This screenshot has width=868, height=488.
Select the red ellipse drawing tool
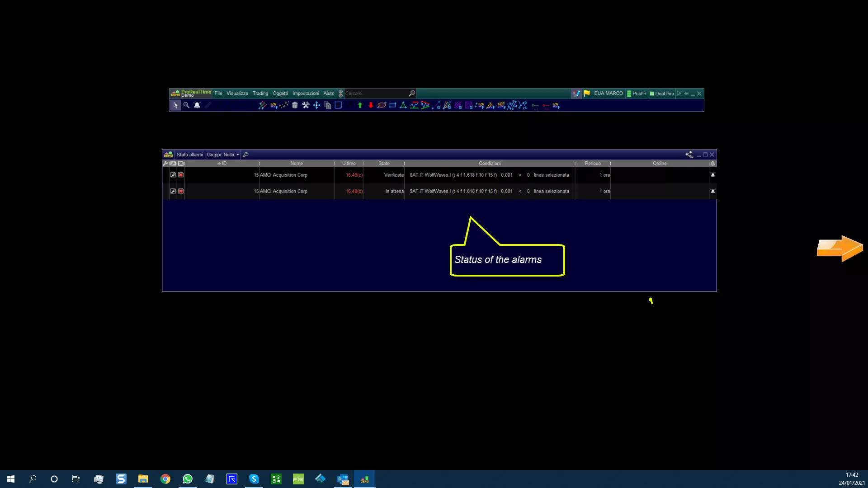tap(382, 105)
